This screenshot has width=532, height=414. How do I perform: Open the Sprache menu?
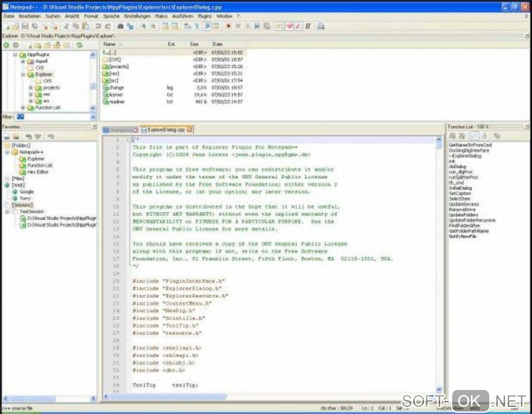click(111, 16)
